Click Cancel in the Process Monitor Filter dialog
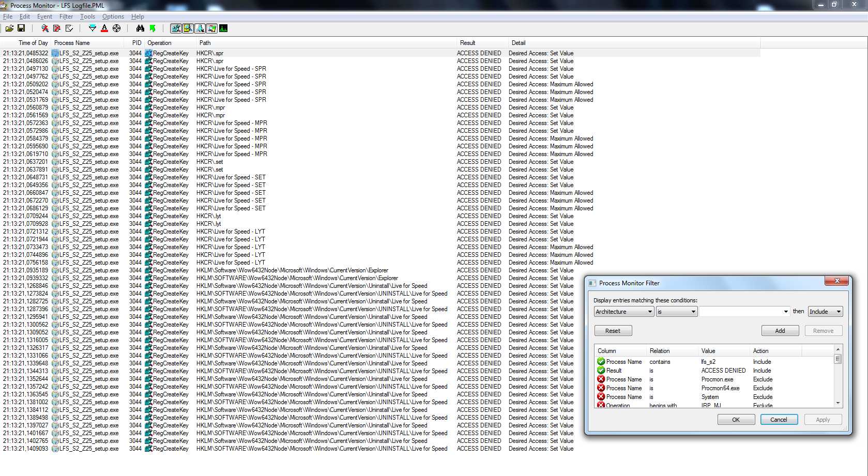The width and height of the screenshot is (868, 476). pyautogui.click(x=779, y=420)
